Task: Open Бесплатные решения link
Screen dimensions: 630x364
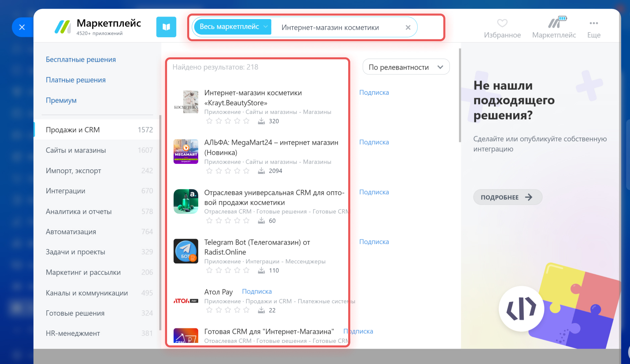Action: click(81, 59)
